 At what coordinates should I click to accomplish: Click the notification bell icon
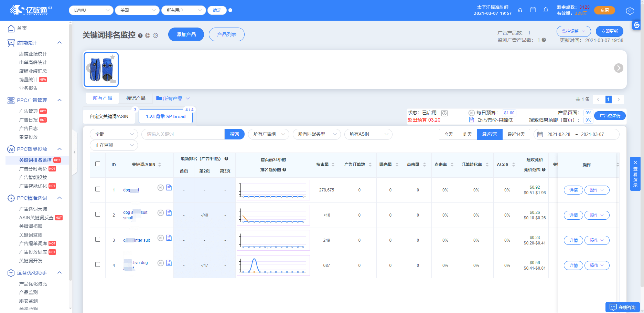pos(546,10)
